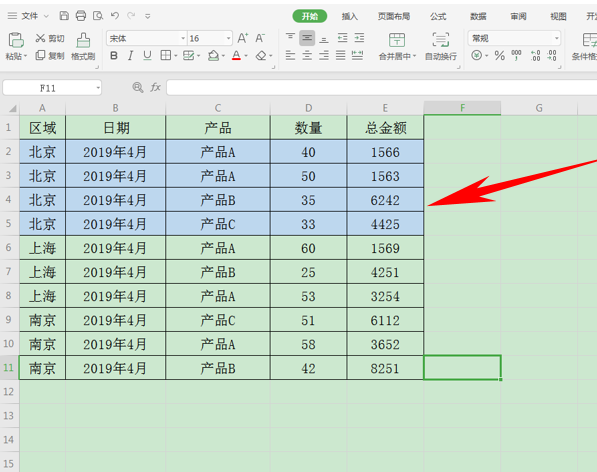This screenshot has height=472, width=597.
Task: Click the percent style icon
Action: click(499, 56)
